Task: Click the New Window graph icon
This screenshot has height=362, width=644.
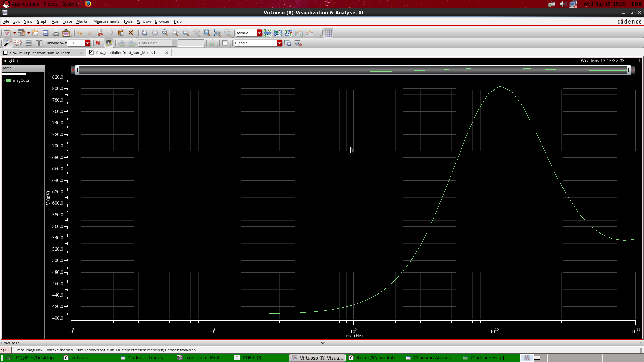Action: [7, 33]
